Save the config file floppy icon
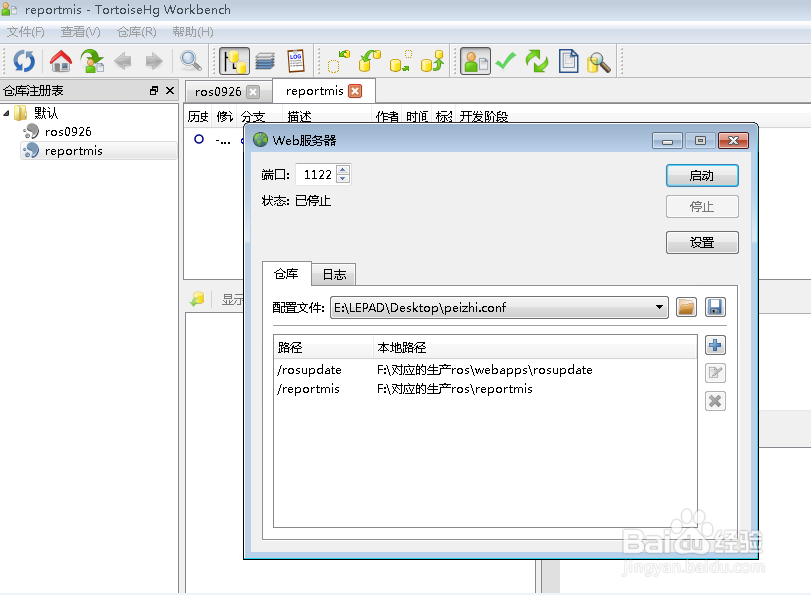This screenshot has height=595, width=811. pyautogui.click(x=715, y=307)
